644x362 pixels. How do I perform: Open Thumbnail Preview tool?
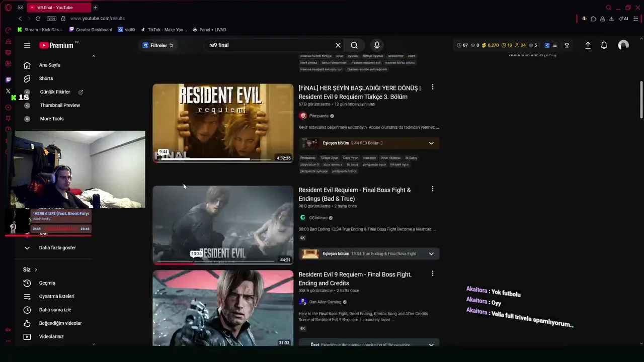pyautogui.click(x=60, y=105)
